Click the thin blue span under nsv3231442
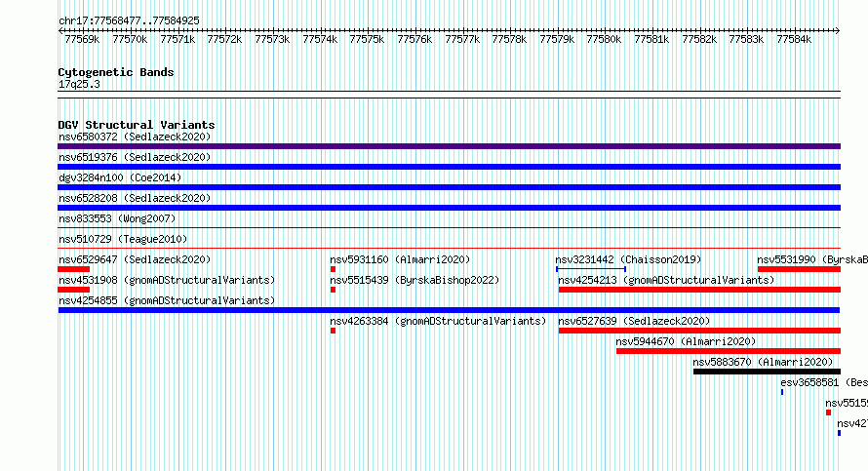This screenshot has width=868, height=471. [591, 269]
